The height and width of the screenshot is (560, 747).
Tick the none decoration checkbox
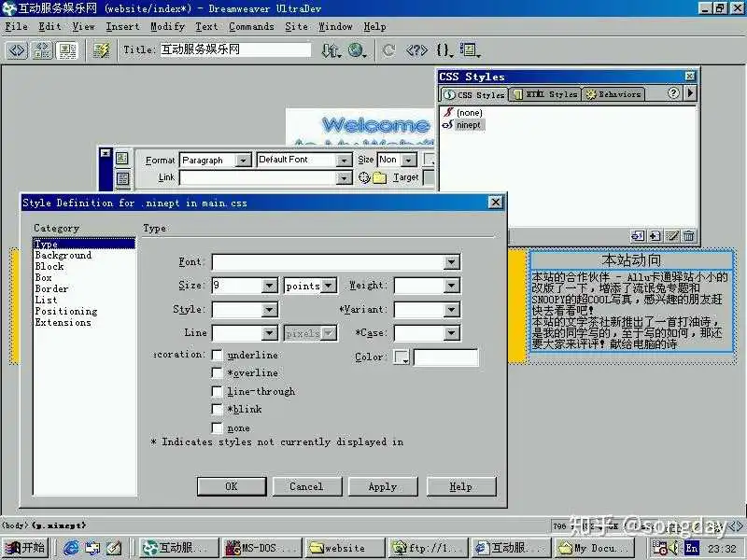218,427
